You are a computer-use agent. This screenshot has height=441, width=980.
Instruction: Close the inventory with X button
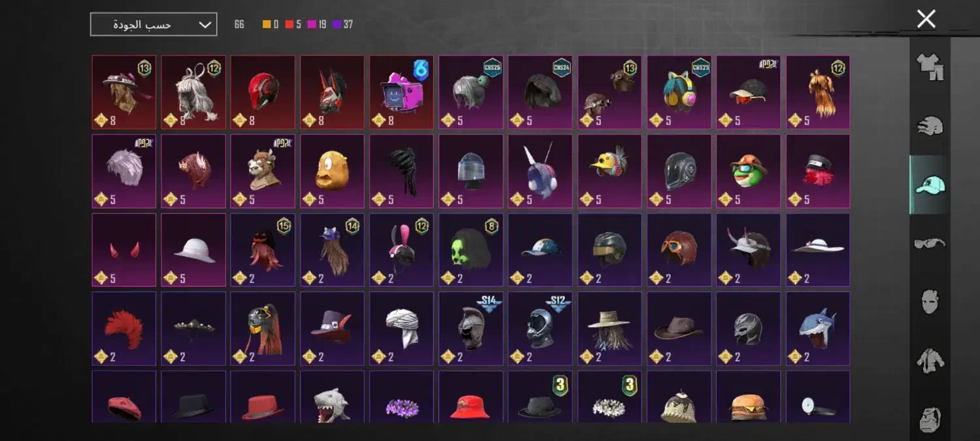pos(926,19)
